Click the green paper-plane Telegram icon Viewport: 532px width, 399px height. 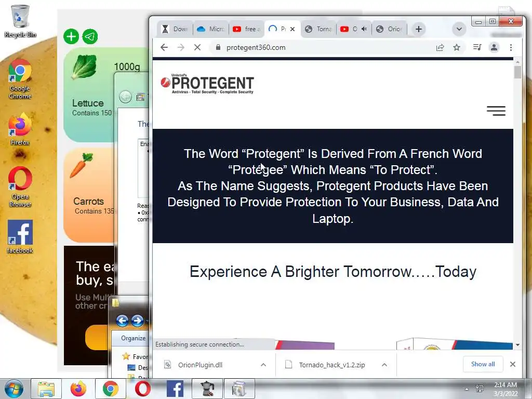tap(90, 36)
